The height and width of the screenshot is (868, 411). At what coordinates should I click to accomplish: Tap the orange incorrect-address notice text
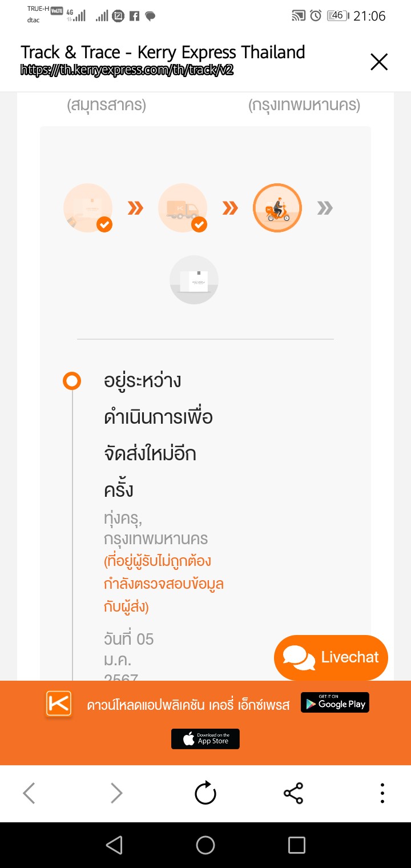pos(164,584)
